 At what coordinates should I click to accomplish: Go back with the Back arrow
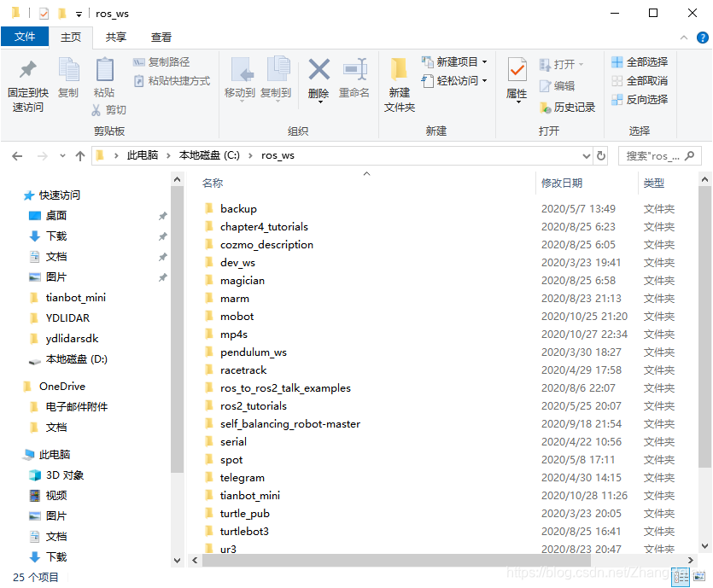click(x=17, y=156)
